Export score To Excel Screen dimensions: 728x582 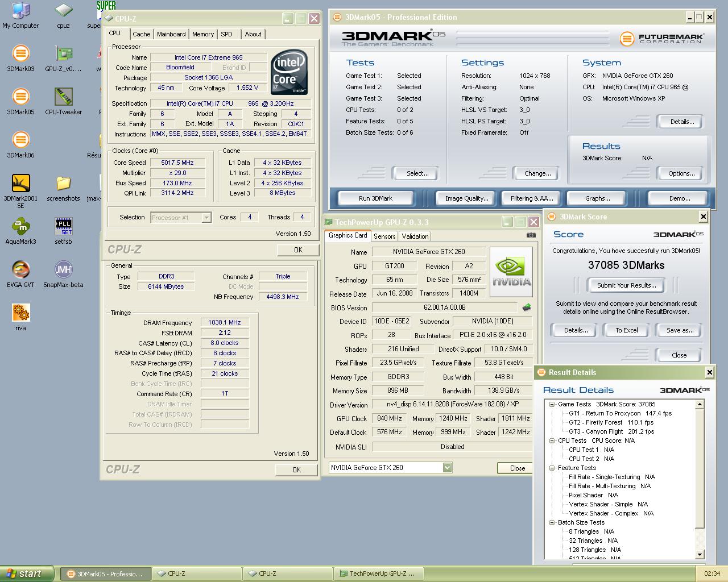pyautogui.click(x=627, y=330)
